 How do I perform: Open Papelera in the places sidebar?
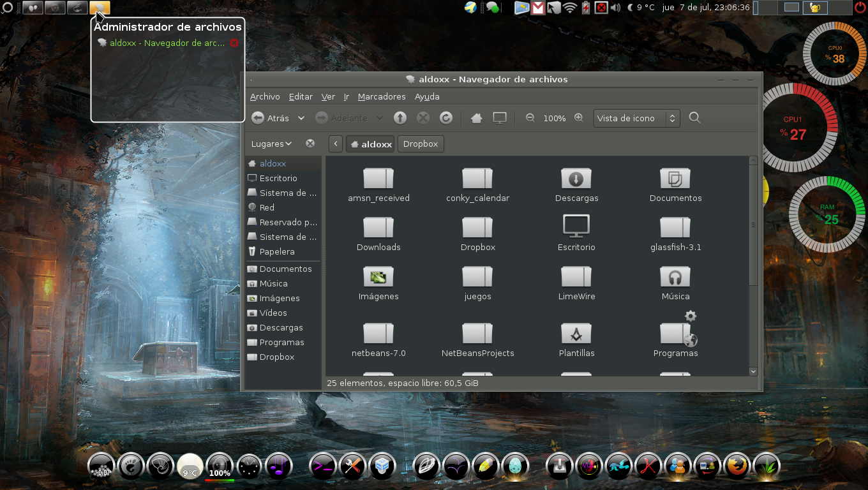tap(283, 251)
